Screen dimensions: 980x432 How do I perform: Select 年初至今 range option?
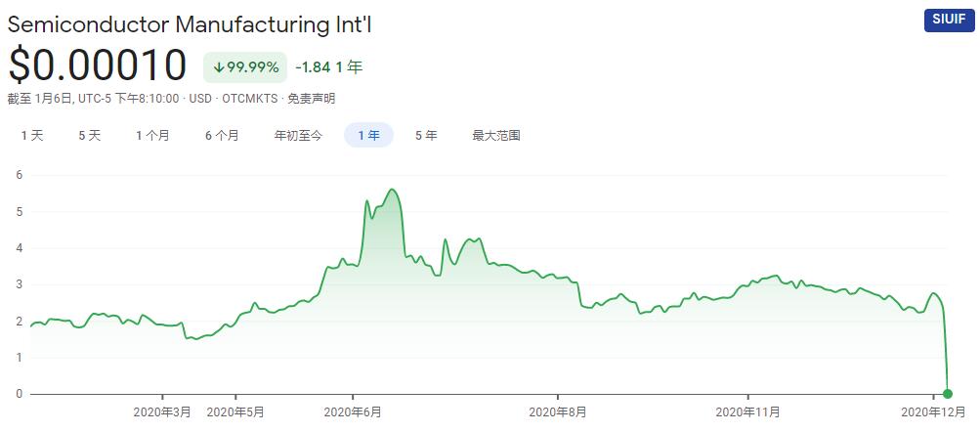[x=298, y=136]
